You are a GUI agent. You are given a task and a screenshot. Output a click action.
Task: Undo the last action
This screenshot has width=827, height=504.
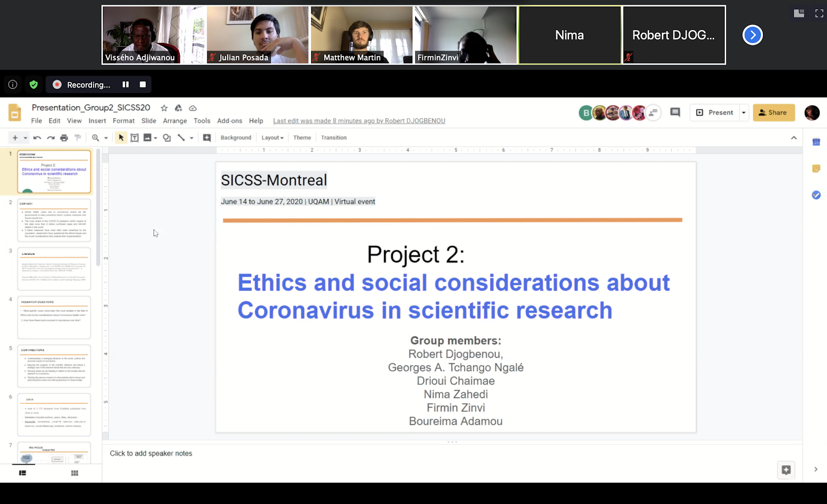[37, 138]
